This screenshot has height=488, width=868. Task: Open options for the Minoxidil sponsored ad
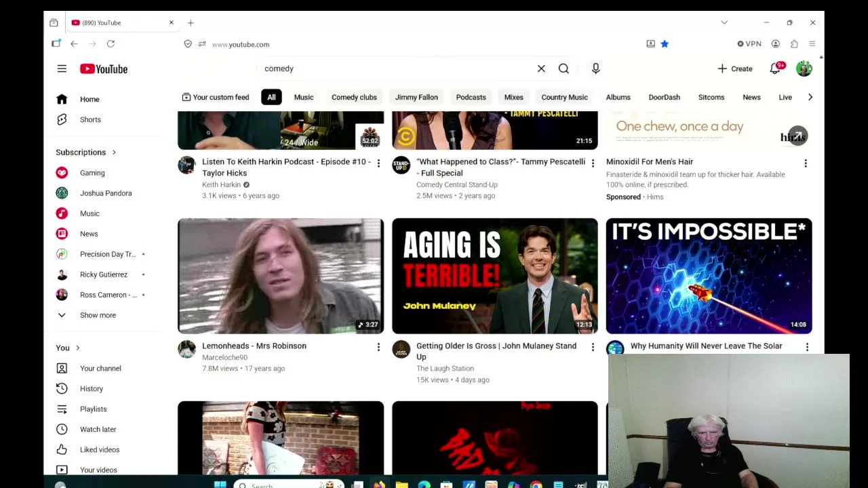coord(806,163)
